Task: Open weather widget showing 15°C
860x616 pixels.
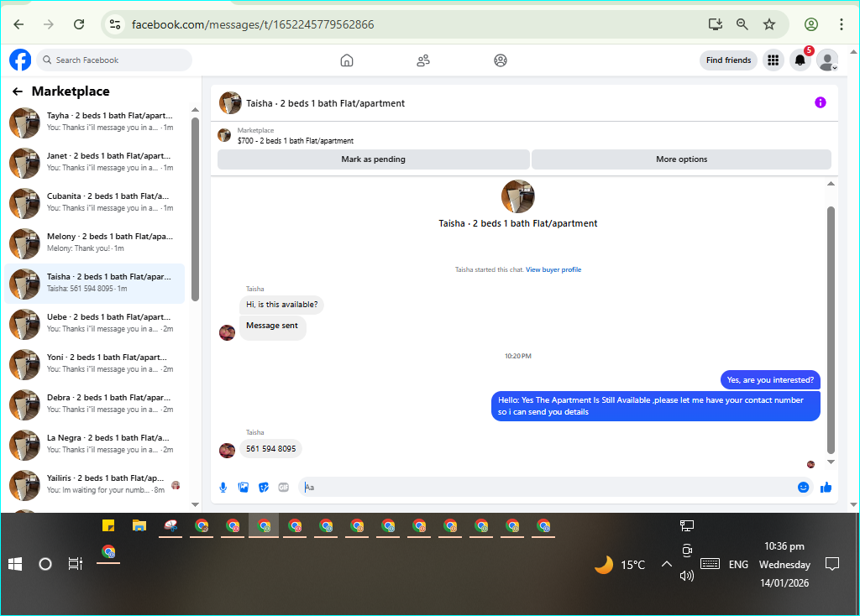Action: (x=620, y=565)
